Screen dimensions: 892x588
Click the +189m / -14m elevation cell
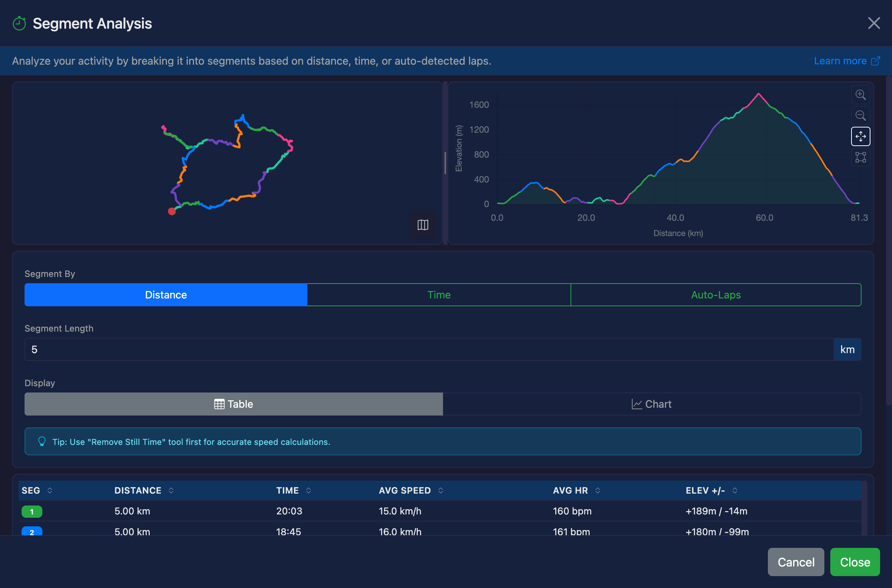pos(716,511)
